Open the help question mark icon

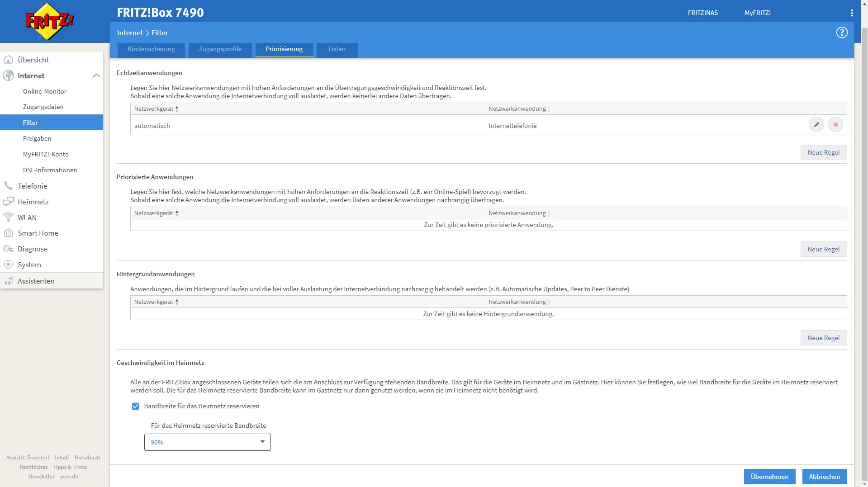(x=841, y=33)
